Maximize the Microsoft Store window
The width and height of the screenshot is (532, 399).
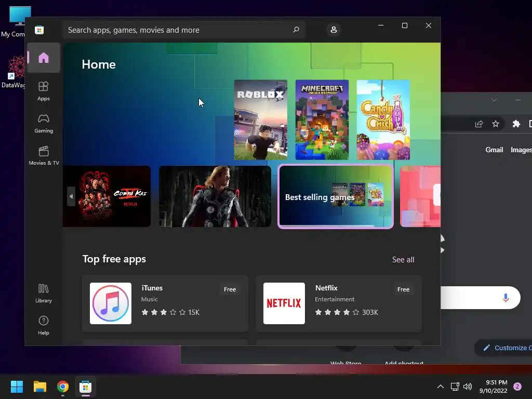(x=404, y=25)
